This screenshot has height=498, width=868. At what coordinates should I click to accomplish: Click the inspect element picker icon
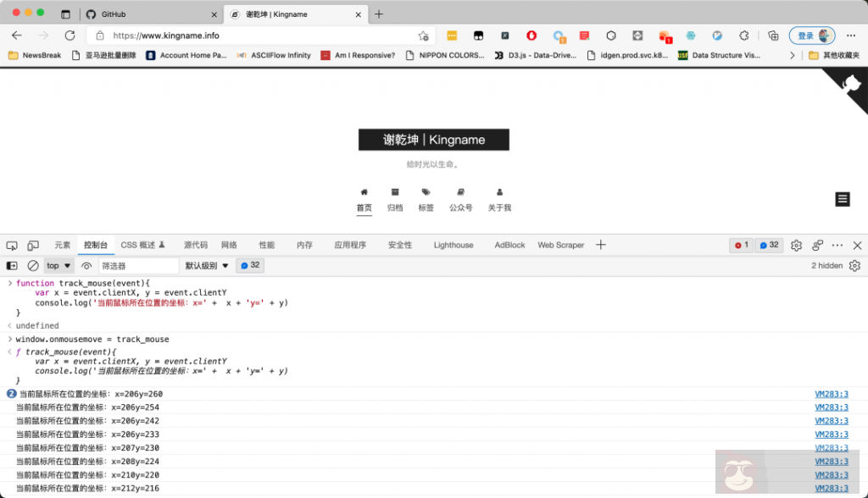tap(12, 246)
